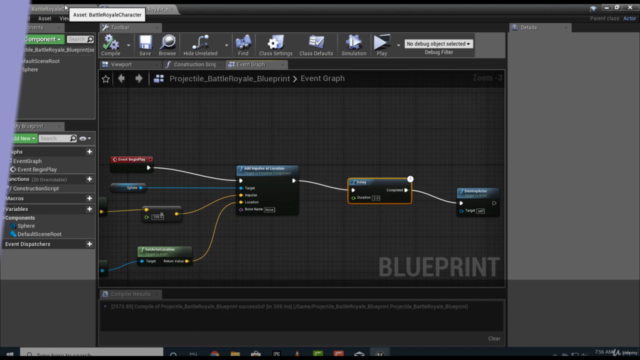Screen dimensions: 640x360
Task: Click Projectile_BattleRoyale_Blueprint breadcrumb
Action: (229, 79)
